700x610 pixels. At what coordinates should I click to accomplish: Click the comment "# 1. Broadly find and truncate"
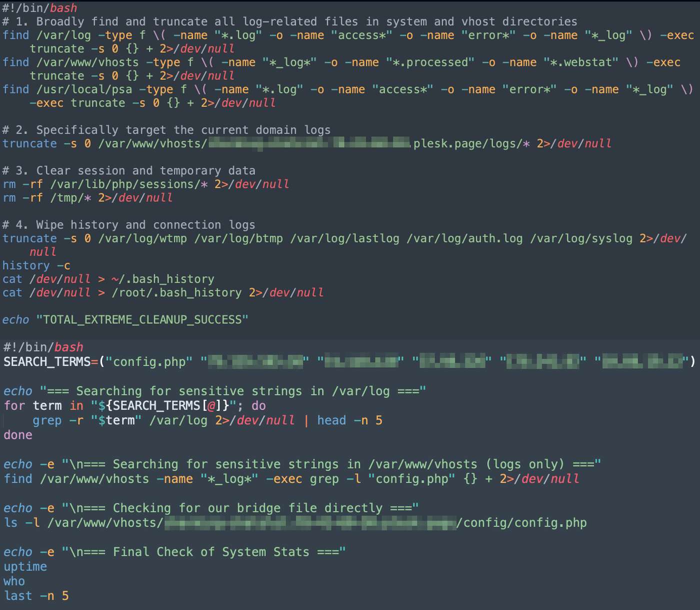click(105, 21)
